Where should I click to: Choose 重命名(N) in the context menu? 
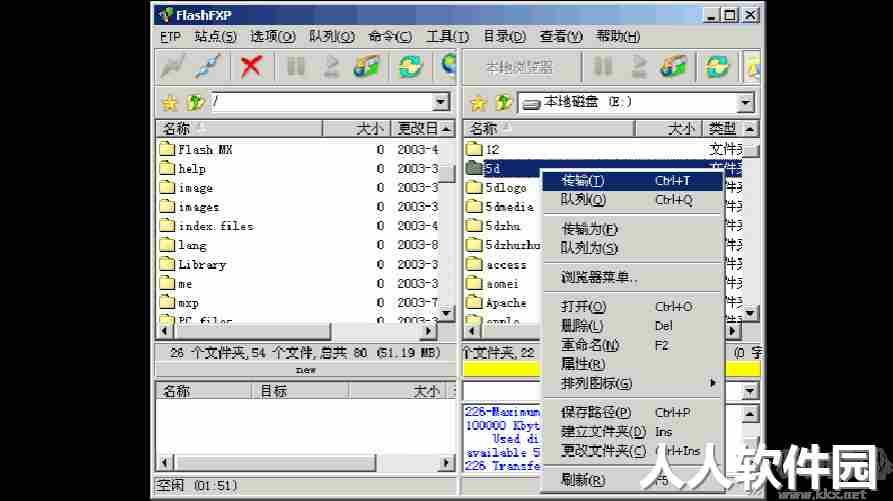[632, 345]
